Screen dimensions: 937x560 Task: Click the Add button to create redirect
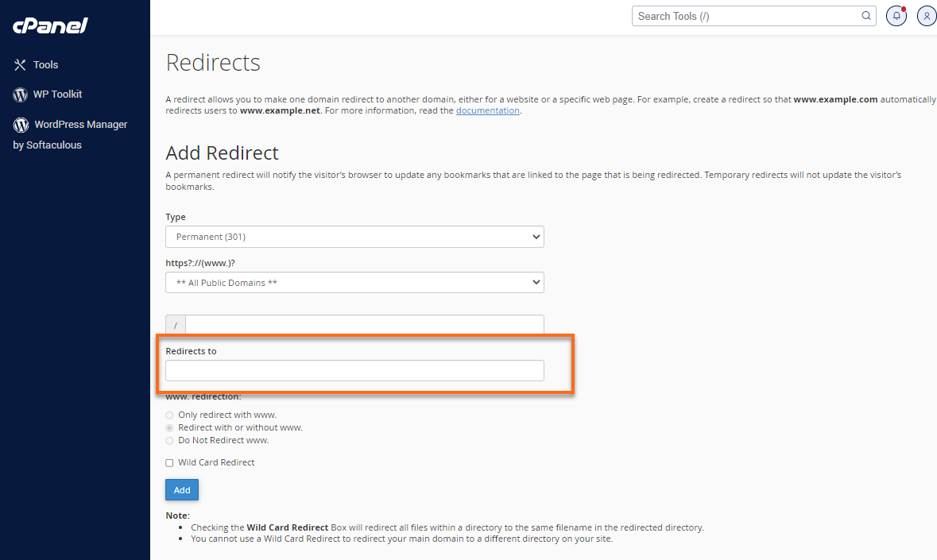pos(181,489)
